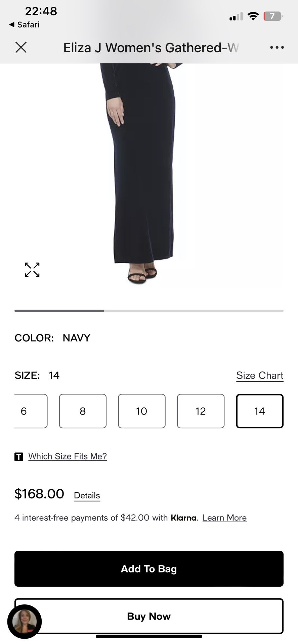Open 'Which Size Fits Me?' link
The height and width of the screenshot is (644, 298).
click(x=68, y=456)
